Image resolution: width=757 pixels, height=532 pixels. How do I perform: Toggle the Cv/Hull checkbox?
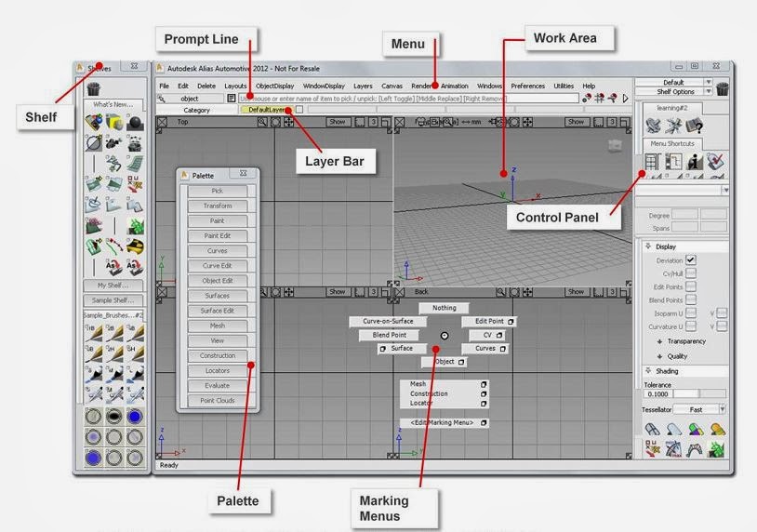691,273
